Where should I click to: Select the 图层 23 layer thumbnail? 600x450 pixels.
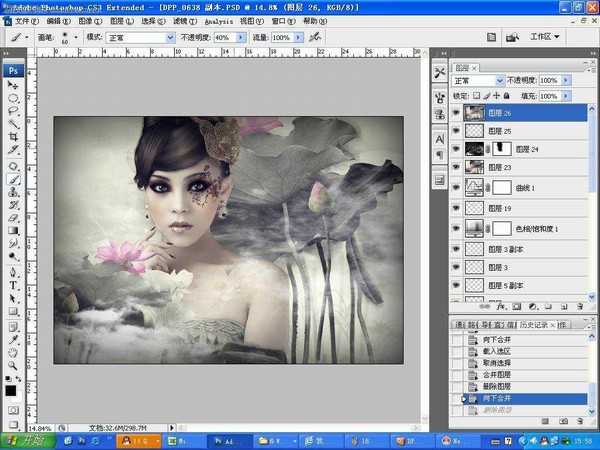[x=473, y=168]
